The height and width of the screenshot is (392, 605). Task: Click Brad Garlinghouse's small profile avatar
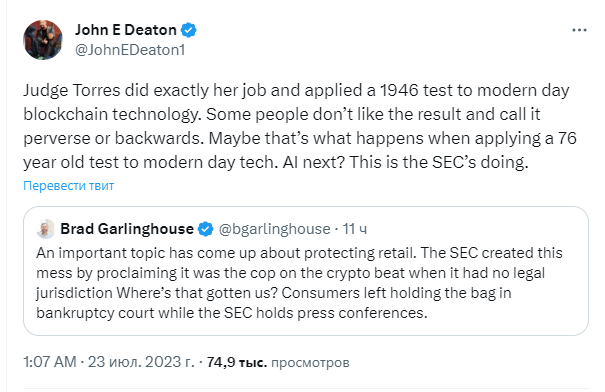[x=46, y=229]
